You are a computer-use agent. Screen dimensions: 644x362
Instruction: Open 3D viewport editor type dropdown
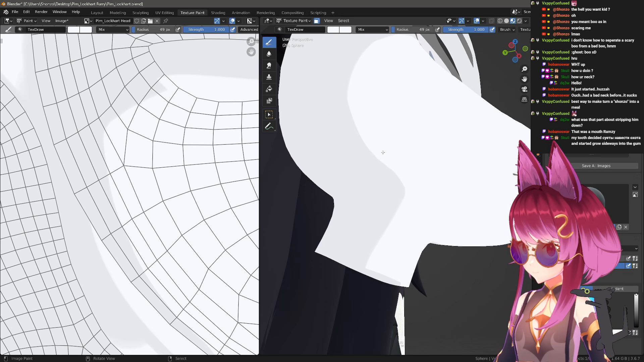click(268, 21)
